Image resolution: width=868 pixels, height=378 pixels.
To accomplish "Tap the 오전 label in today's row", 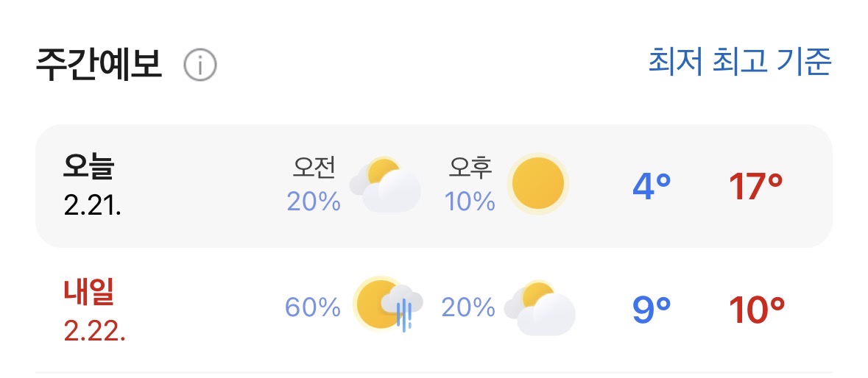I will (314, 169).
